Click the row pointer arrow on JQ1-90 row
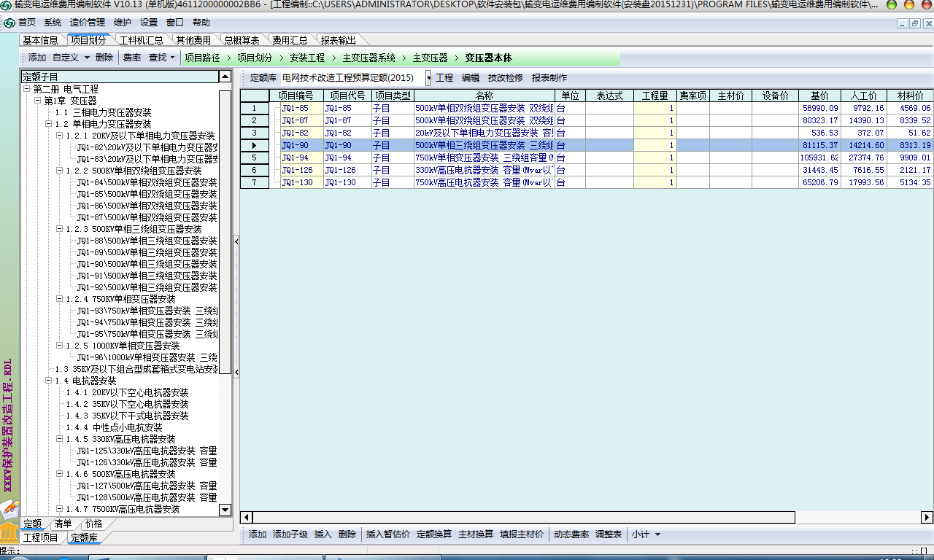 click(254, 146)
